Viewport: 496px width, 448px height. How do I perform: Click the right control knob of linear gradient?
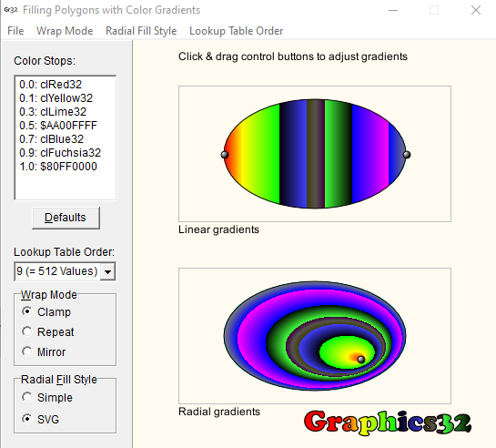point(407,155)
